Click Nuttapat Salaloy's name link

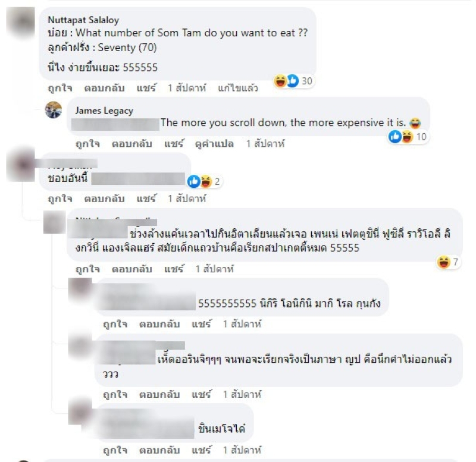coord(83,20)
